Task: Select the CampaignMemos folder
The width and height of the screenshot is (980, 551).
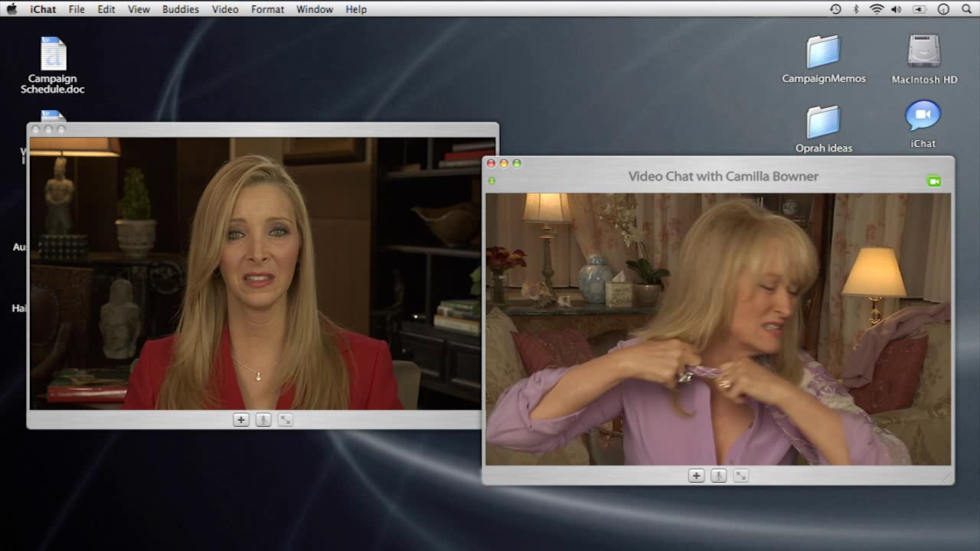Action: [824, 60]
